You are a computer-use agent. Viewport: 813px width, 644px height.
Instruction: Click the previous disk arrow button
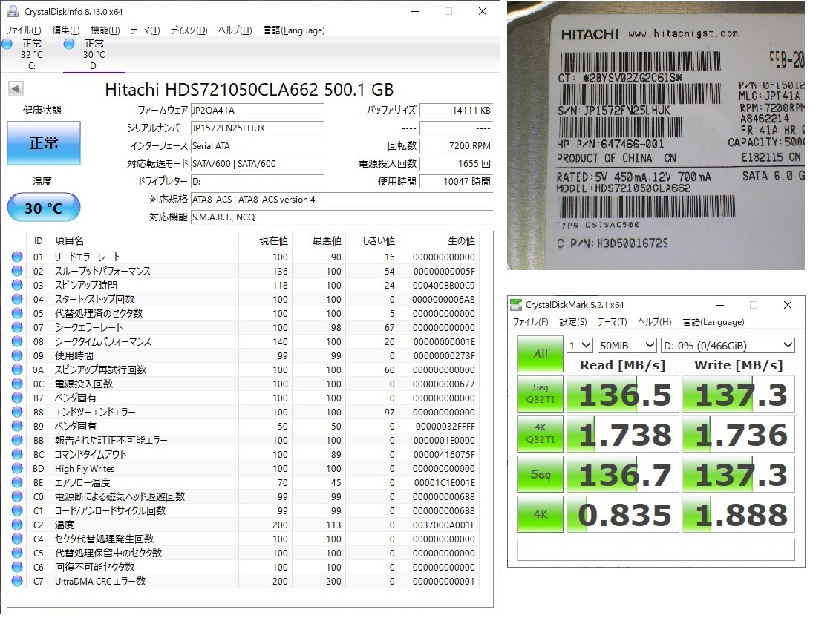point(16,88)
